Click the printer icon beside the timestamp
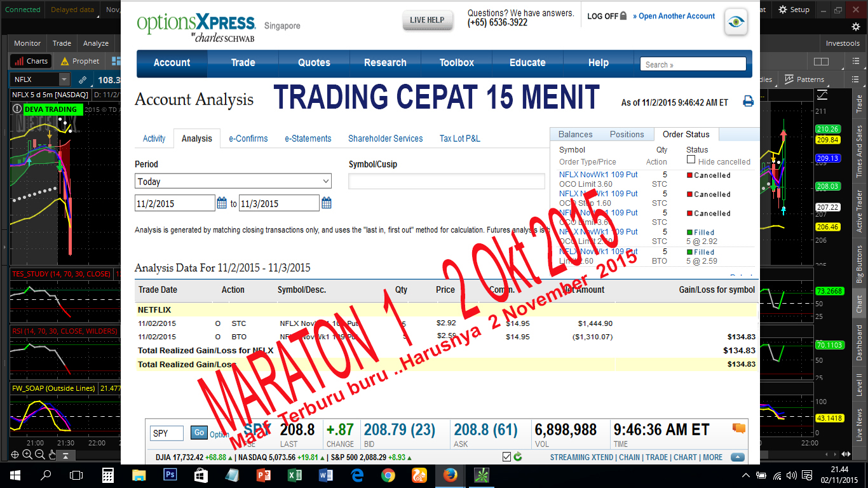 [x=748, y=102]
